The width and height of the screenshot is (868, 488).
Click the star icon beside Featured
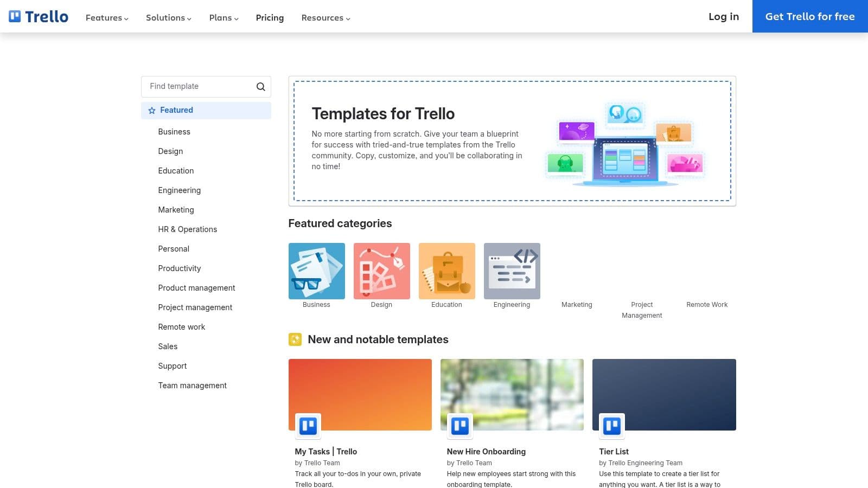(x=152, y=111)
